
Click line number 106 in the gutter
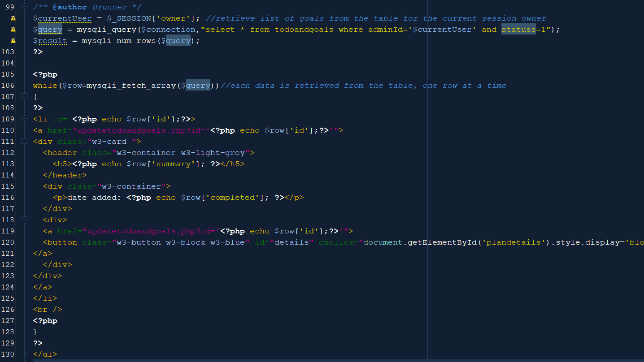pos(8,86)
